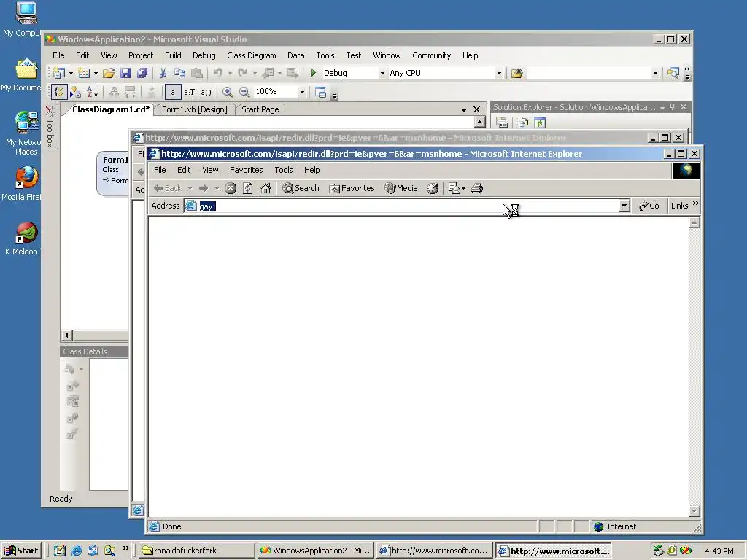The image size is (747, 560).
Task: Click the Edit page icon in IE toolbar
Action: pyautogui.click(x=454, y=189)
